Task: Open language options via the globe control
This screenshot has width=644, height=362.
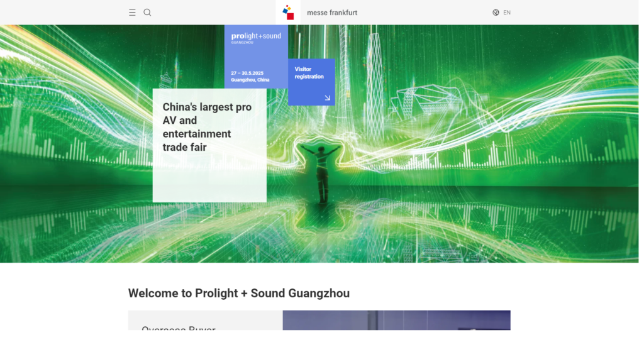Action: click(x=496, y=12)
